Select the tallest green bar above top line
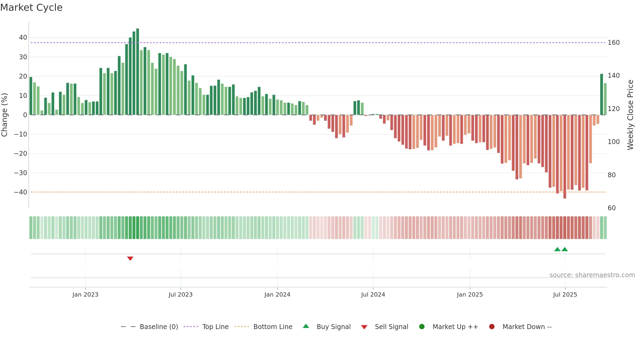 (x=138, y=72)
